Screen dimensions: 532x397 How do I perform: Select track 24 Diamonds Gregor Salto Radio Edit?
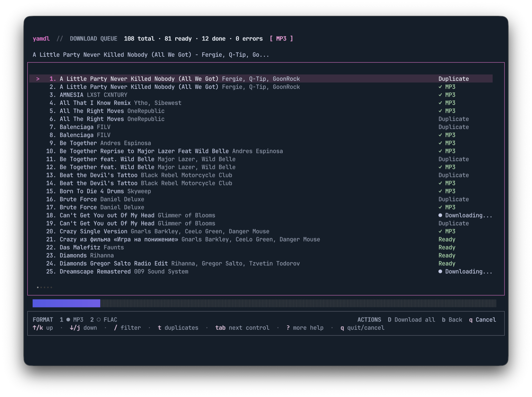[x=261, y=264]
